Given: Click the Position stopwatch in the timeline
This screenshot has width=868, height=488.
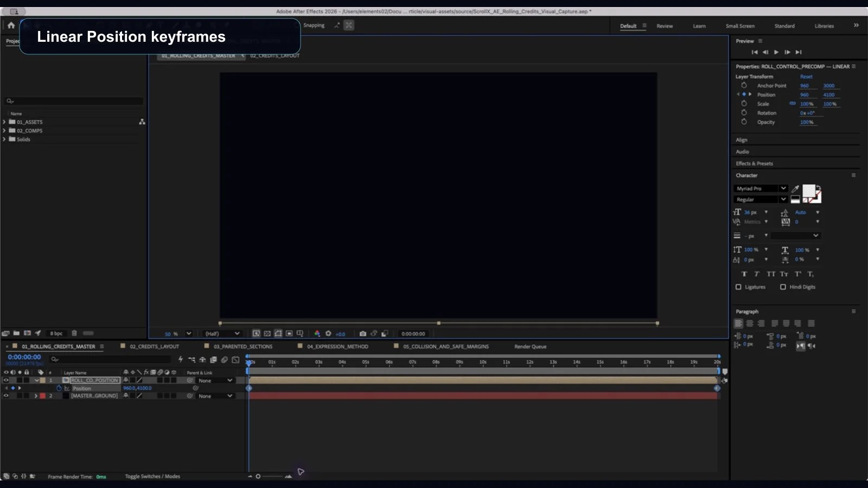Looking at the screenshot, I should click(59, 388).
